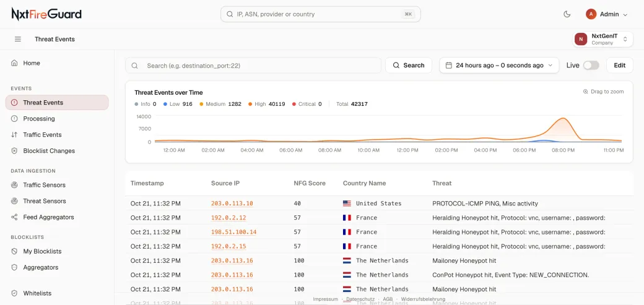This screenshot has width=644, height=305.
Task: Click magnifier icon in top search bar
Action: [x=230, y=14]
